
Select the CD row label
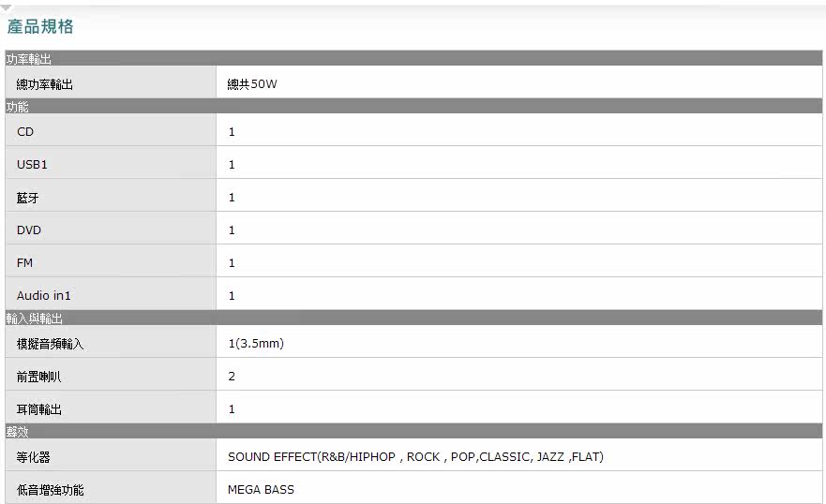[25, 132]
